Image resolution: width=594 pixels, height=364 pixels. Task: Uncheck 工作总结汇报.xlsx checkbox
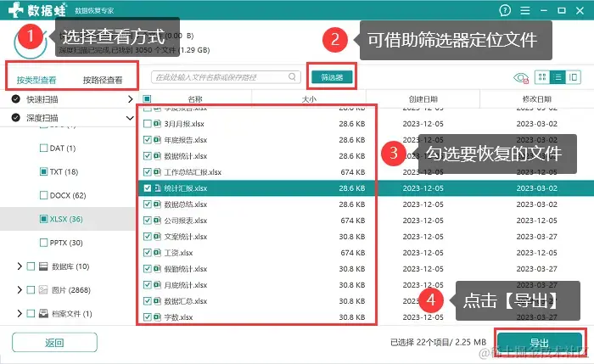tap(148, 172)
